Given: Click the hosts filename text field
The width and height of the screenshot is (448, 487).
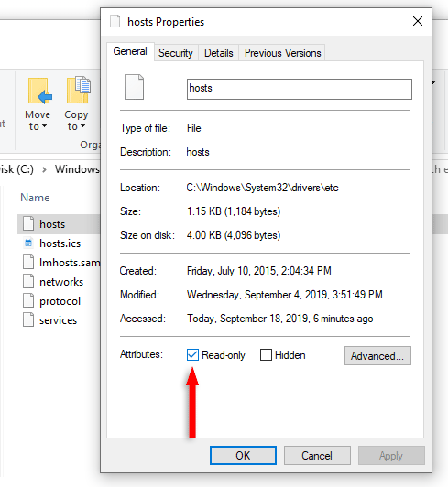Looking at the screenshot, I should click(x=300, y=89).
